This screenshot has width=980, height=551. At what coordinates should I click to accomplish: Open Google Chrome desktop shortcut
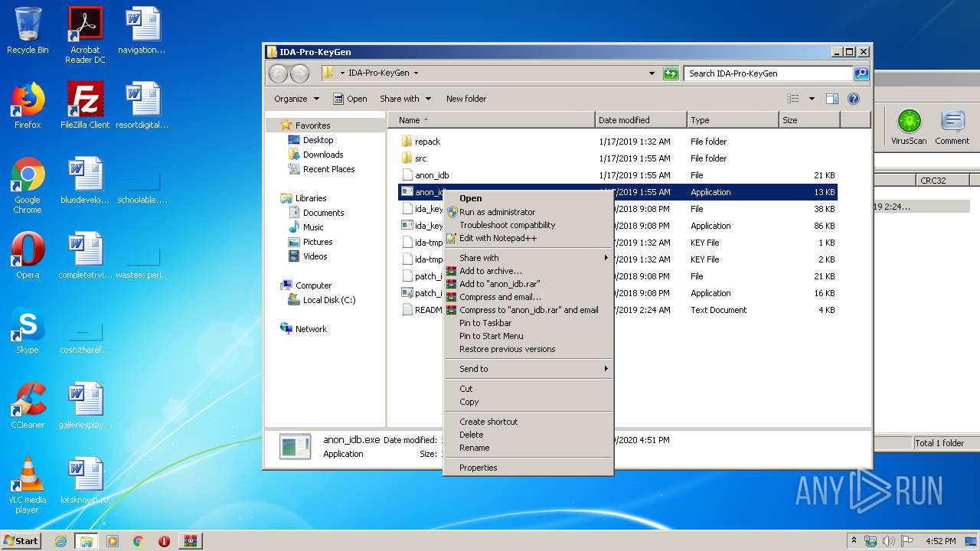click(28, 185)
